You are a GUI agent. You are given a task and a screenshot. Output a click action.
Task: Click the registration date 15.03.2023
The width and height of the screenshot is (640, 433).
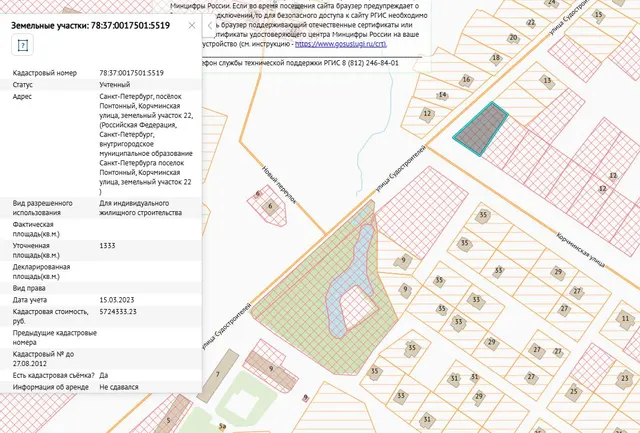coord(117,300)
